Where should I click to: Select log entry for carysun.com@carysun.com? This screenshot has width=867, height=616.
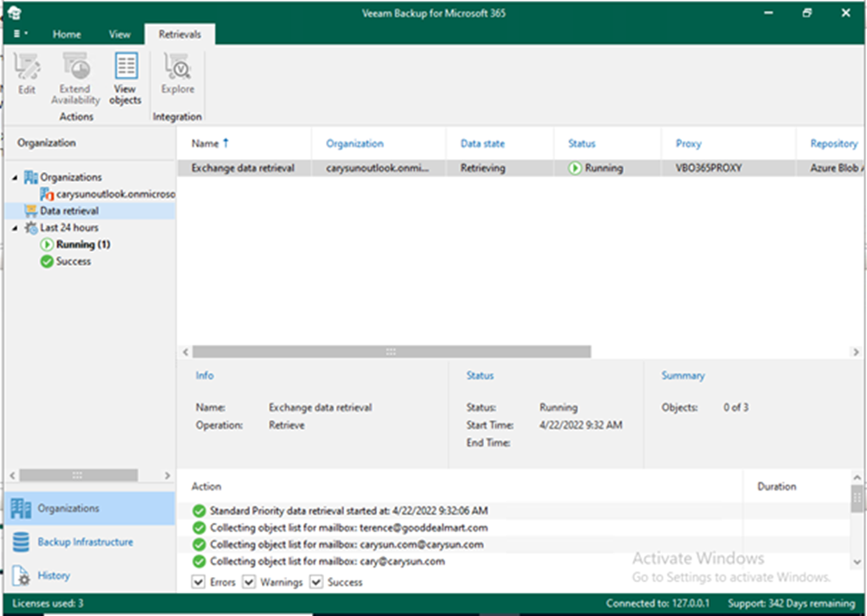coord(347,544)
